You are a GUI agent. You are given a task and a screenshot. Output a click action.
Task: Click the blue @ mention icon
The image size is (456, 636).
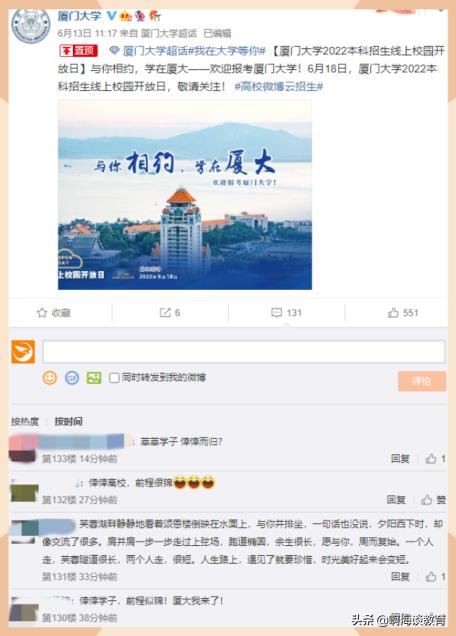click(72, 378)
